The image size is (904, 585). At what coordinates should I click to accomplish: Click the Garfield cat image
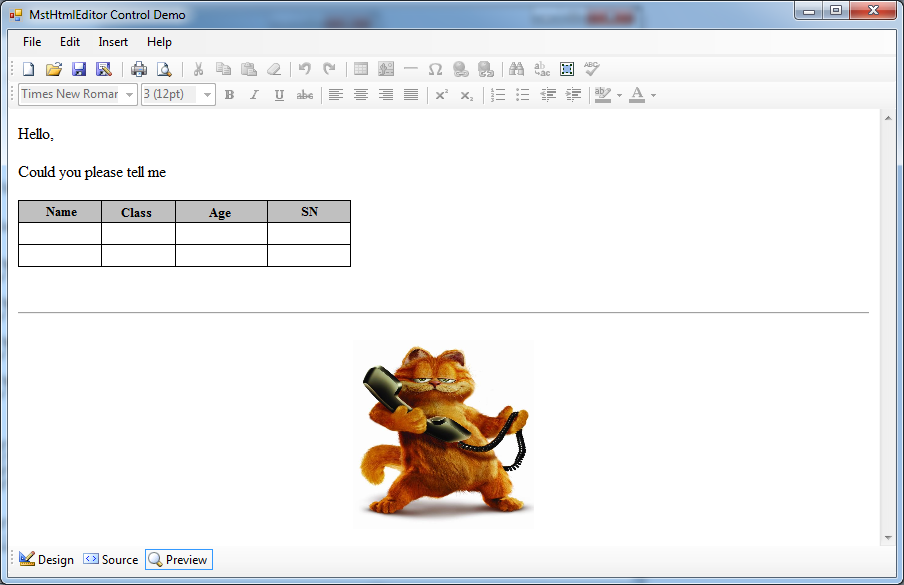pos(443,434)
